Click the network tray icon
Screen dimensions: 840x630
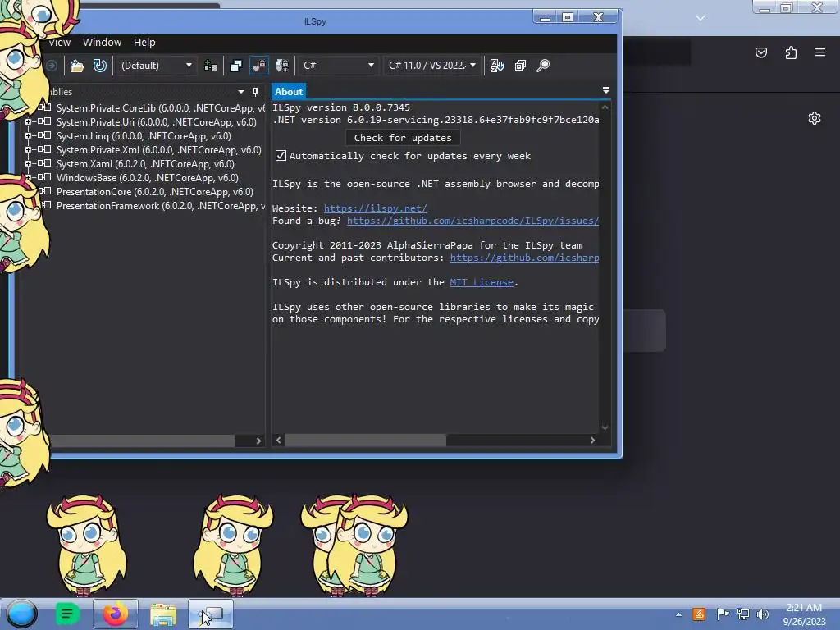[x=743, y=614]
